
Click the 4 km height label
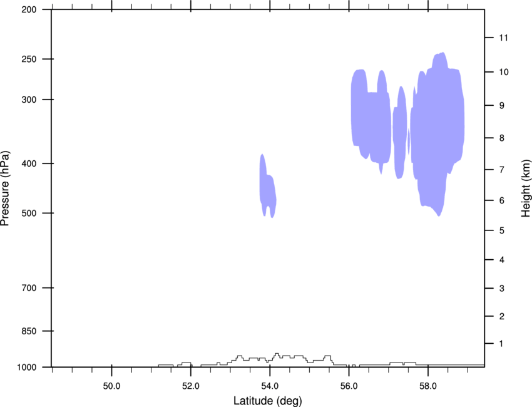pos(502,260)
